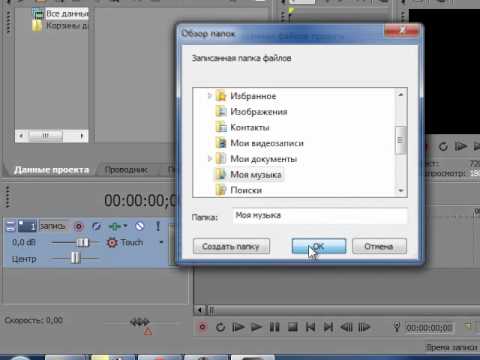Solo audio track 1 with exclamation icon

point(158,227)
